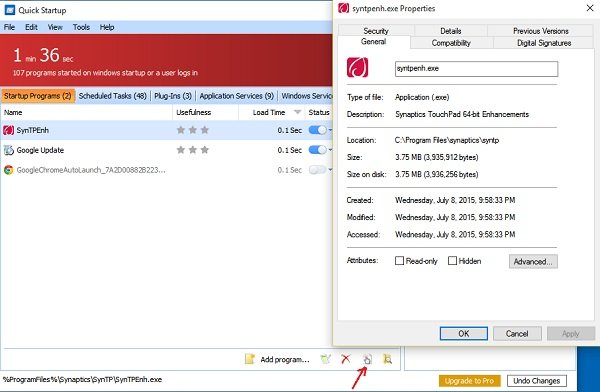This screenshot has width=600, height=392.
Task: Click the syntpenh.exe file name field
Action: click(x=476, y=69)
